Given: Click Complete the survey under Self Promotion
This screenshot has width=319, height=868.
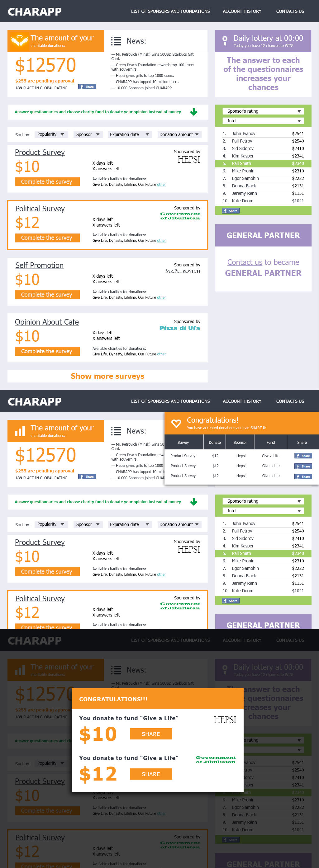Looking at the screenshot, I should (x=47, y=294).
